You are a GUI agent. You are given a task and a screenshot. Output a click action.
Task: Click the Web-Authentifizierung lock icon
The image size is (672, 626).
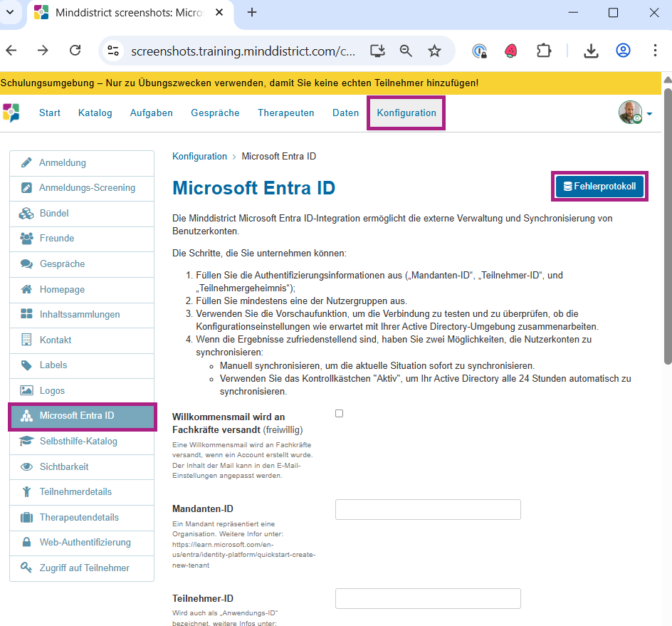26,542
